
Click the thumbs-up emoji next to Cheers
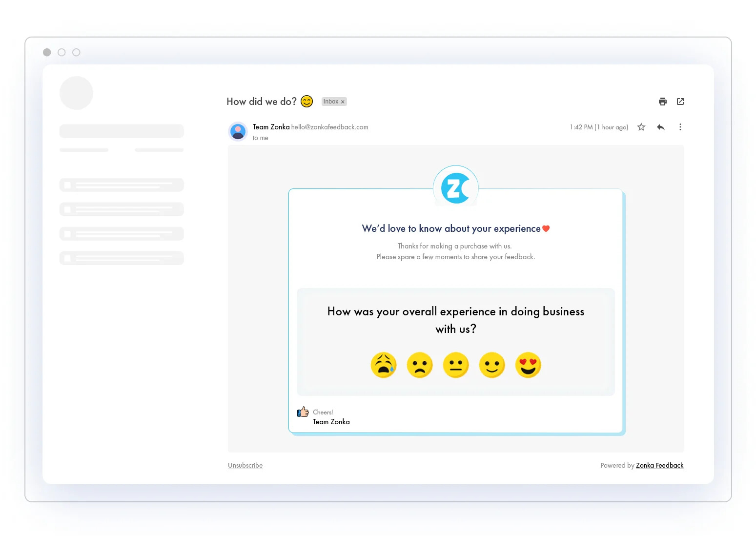pyautogui.click(x=303, y=412)
